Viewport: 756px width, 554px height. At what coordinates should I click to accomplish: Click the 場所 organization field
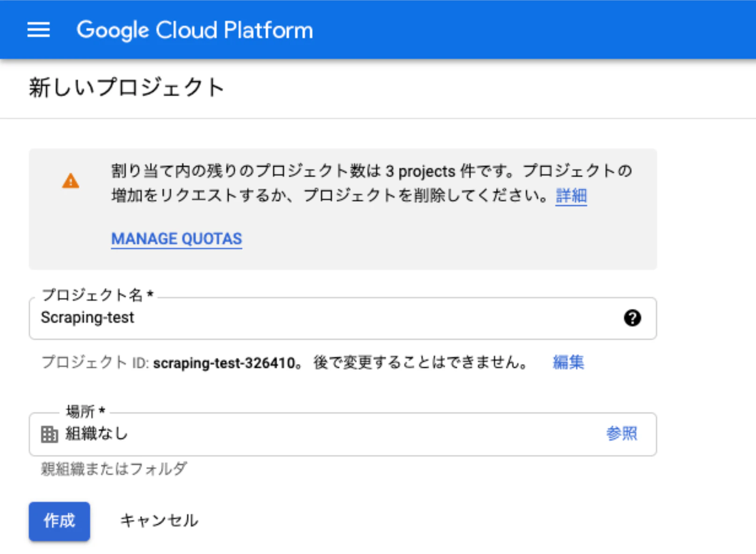(x=342, y=434)
